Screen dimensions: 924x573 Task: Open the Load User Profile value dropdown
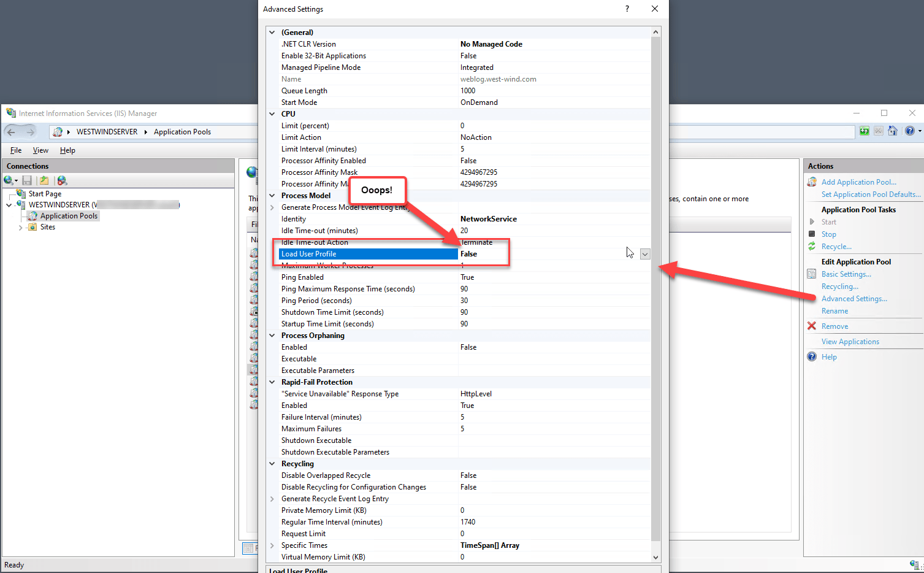click(x=645, y=254)
